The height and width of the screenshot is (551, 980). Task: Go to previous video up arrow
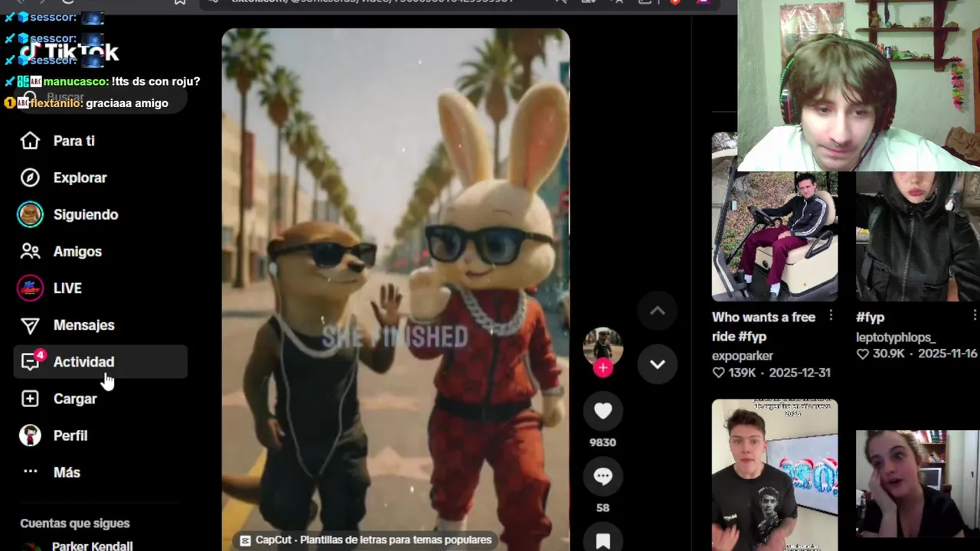tap(658, 311)
